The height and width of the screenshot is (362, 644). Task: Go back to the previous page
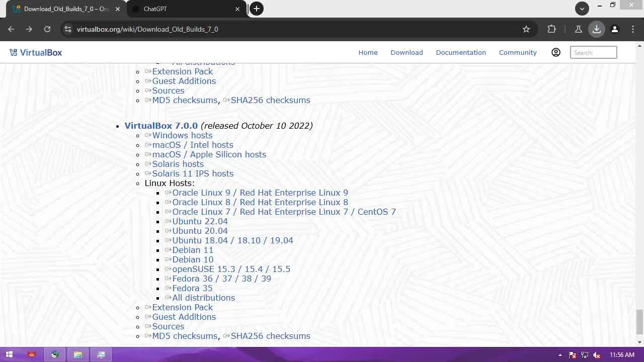[x=11, y=29]
